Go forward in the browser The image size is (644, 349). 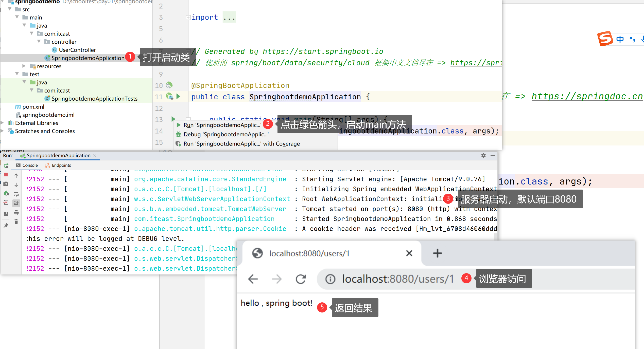pyautogui.click(x=276, y=279)
